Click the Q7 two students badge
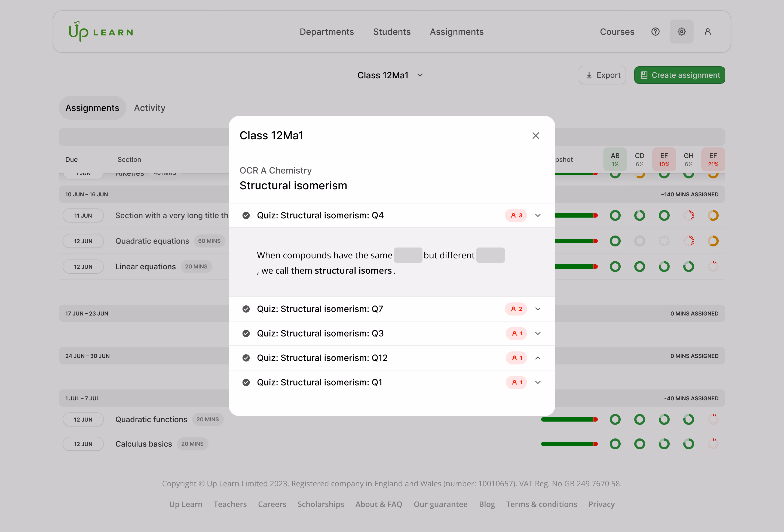Viewport: 784px width, 532px height. [516, 309]
